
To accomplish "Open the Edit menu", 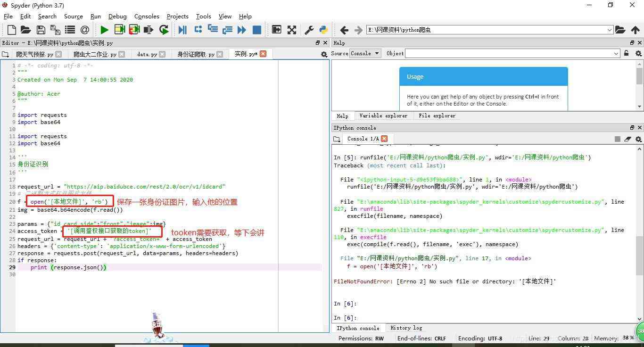I will 25,16.
